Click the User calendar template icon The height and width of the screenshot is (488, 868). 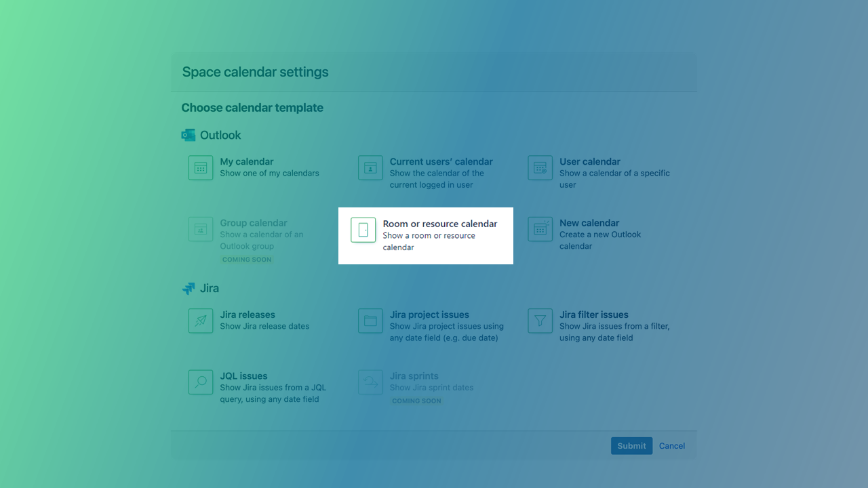tap(540, 168)
